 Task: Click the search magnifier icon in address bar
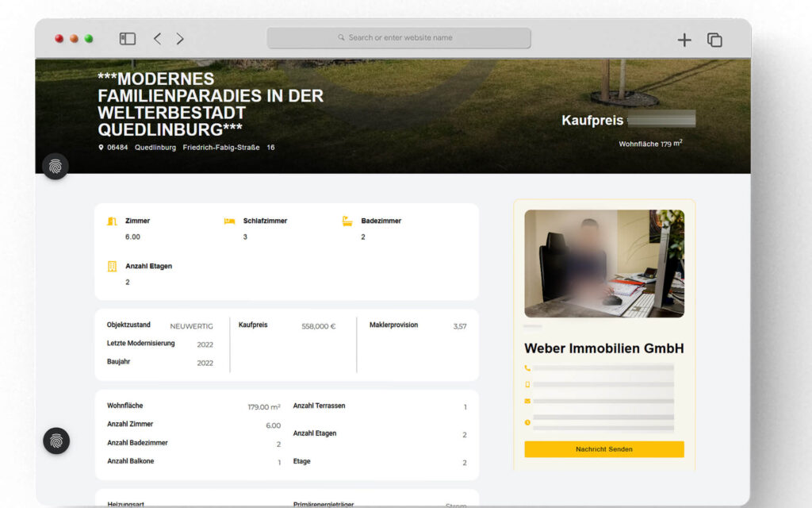pyautogui.click(x=341, y=37)
